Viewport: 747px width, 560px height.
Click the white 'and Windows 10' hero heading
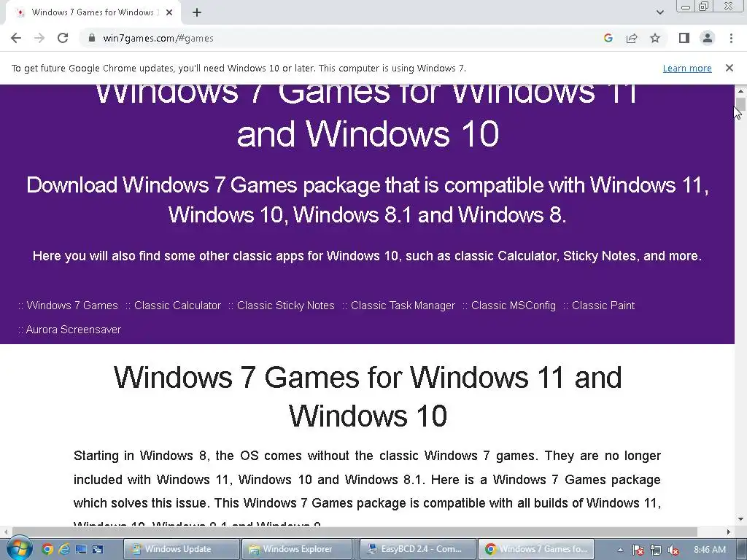[368, 134]
